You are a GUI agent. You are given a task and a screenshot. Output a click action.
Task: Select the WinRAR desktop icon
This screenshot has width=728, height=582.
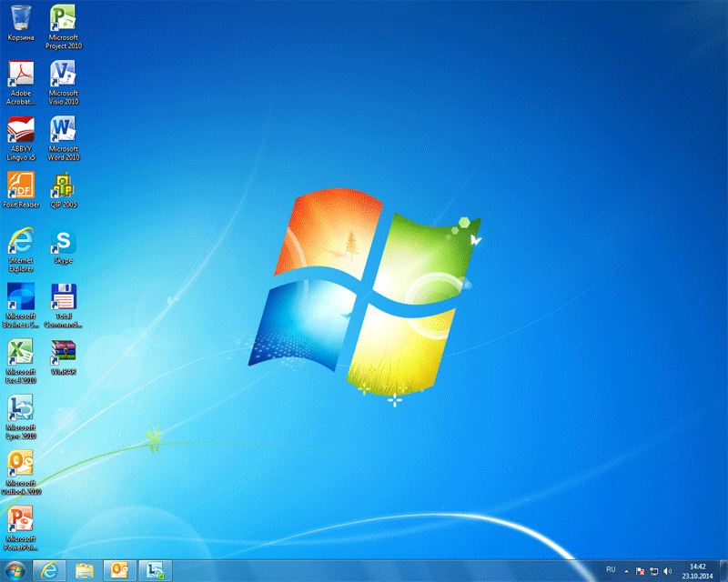[63, 357]
